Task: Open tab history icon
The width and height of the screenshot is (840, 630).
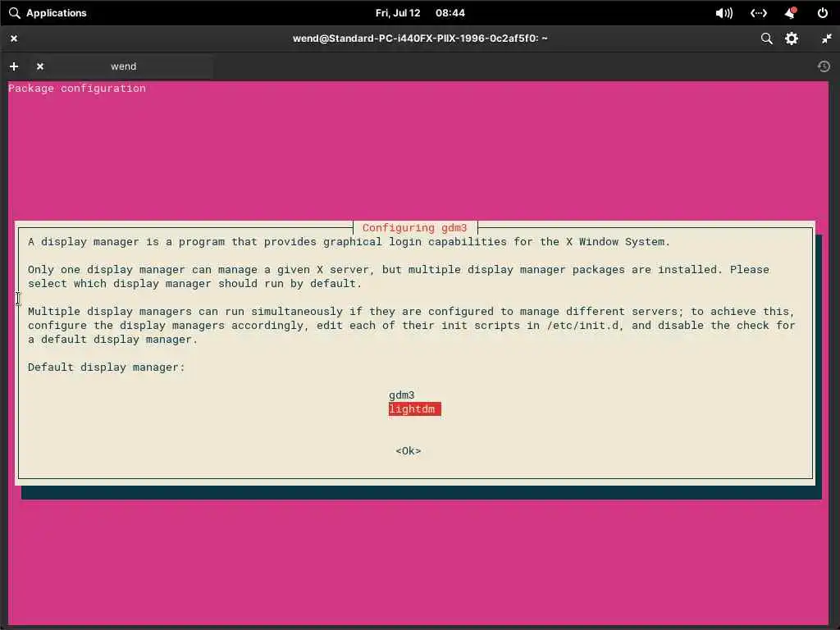Action: [824, 66]
